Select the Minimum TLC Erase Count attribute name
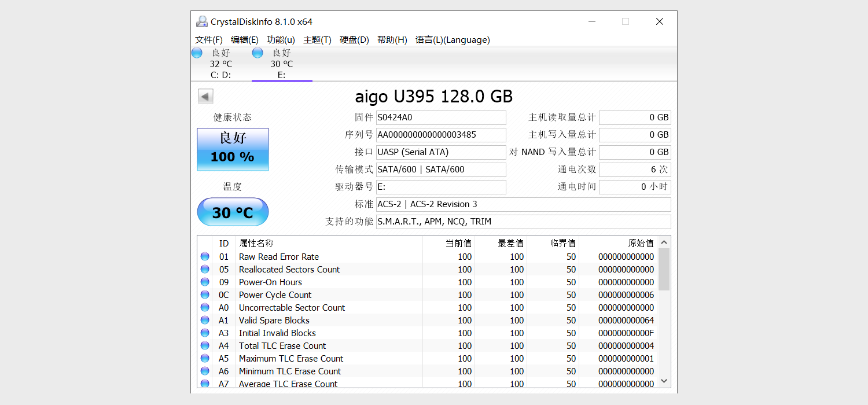The image size is (868, 405). point(290,371)
